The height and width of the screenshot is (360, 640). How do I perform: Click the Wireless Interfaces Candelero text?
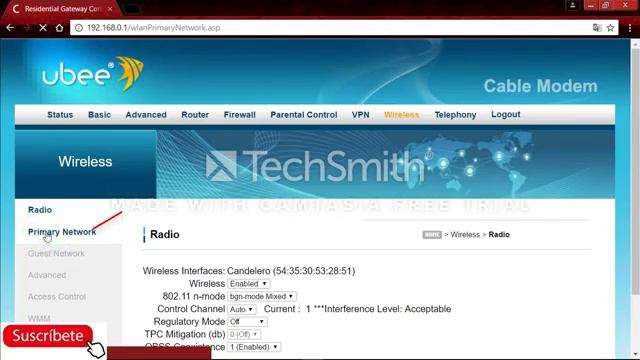pyautogui.click(x=249, y=271)
